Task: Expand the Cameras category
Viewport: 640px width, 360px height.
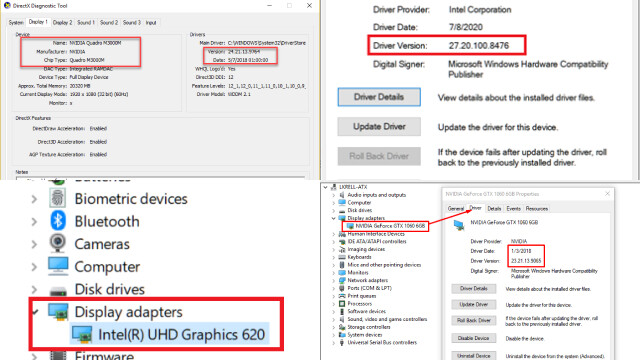Action: coord(34,244)
